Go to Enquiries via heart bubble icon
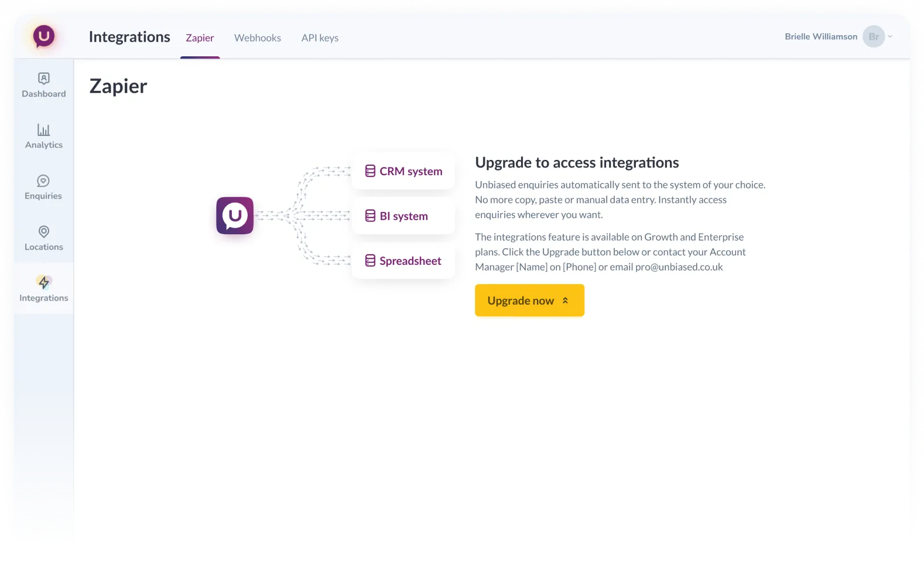The image size is (924, 567). point(43,181)
